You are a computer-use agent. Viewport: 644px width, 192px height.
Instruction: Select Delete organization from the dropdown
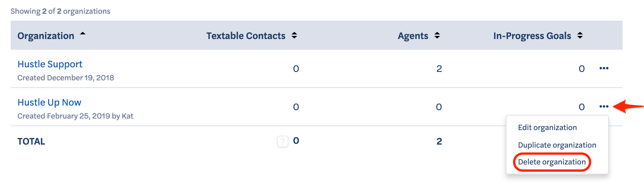coord(552,162)
